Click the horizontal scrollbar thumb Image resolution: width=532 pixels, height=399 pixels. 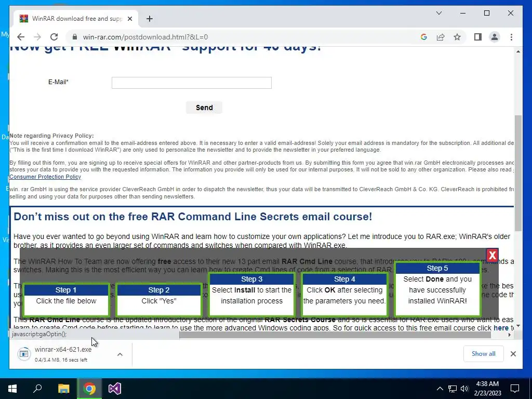coord(335,335)
